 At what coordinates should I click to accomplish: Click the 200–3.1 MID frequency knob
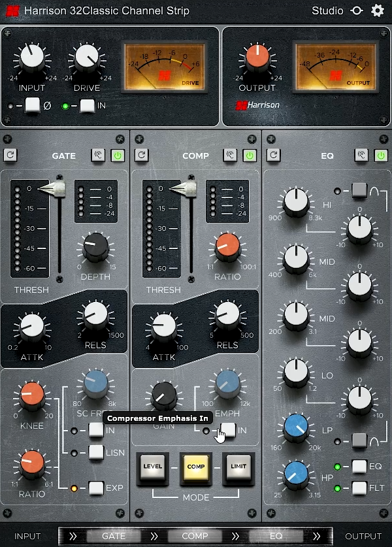[x=296, y=316]
